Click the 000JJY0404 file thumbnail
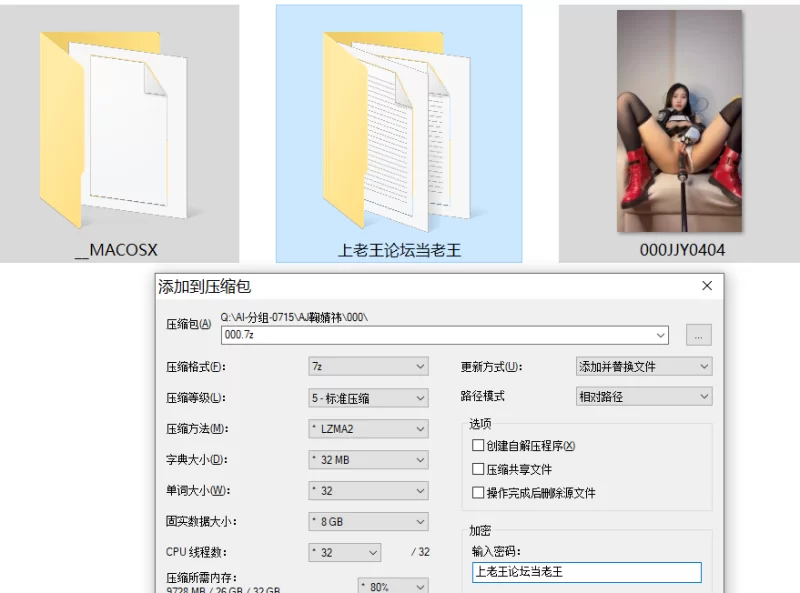The width and height of the screenshot is (800, 593). pyautogui.click(x=679, y=122)
